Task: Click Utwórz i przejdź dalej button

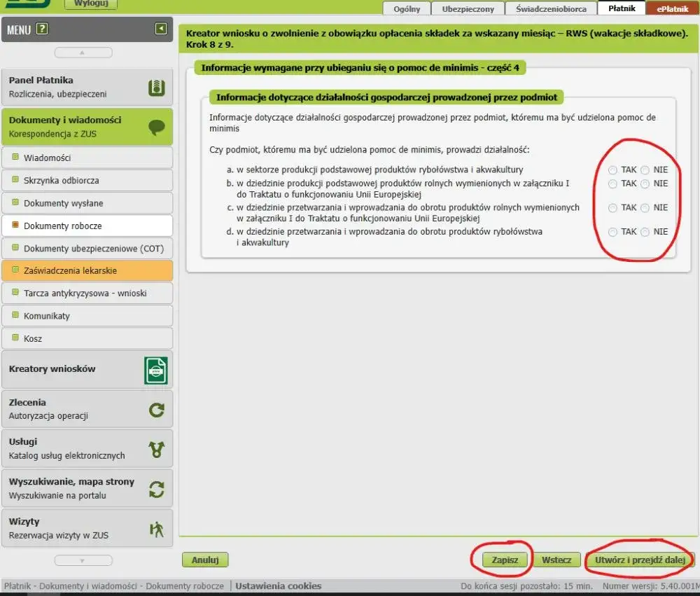Action: click(640, 560)
